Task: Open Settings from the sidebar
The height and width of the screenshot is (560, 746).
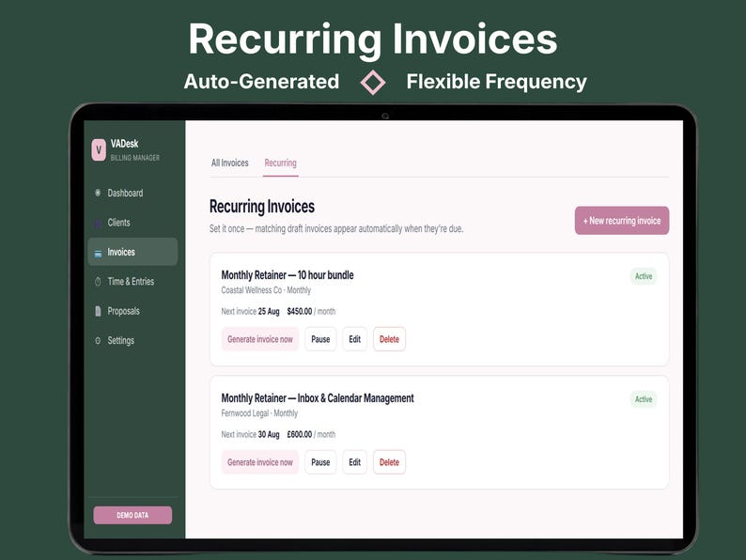Action: click(132, 340)
